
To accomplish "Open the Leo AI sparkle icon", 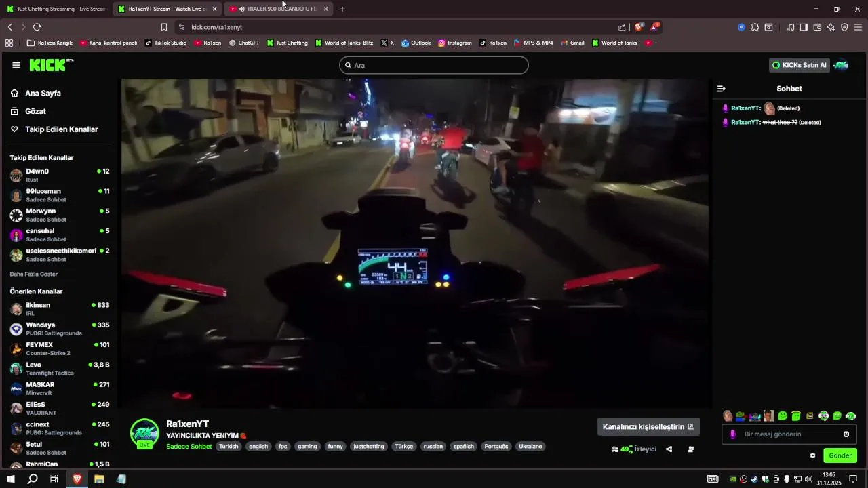I will [831, 27].
